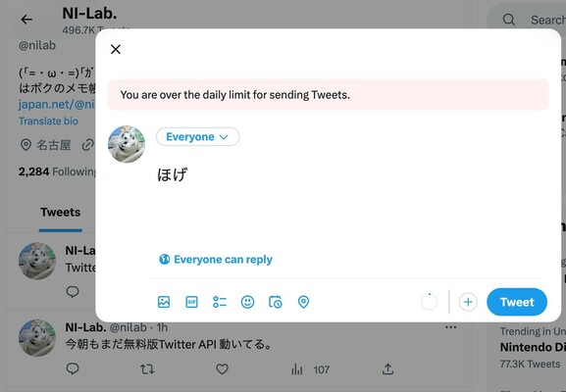566x392 pixels.
Task: Click Translate bio link
Action: [48, 121]
